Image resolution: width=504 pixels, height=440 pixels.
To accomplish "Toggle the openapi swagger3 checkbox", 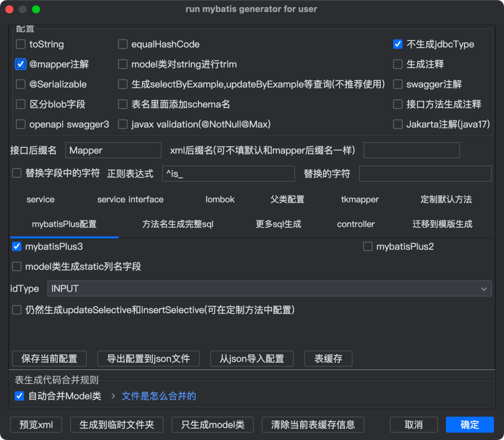I will click(21, 124).
